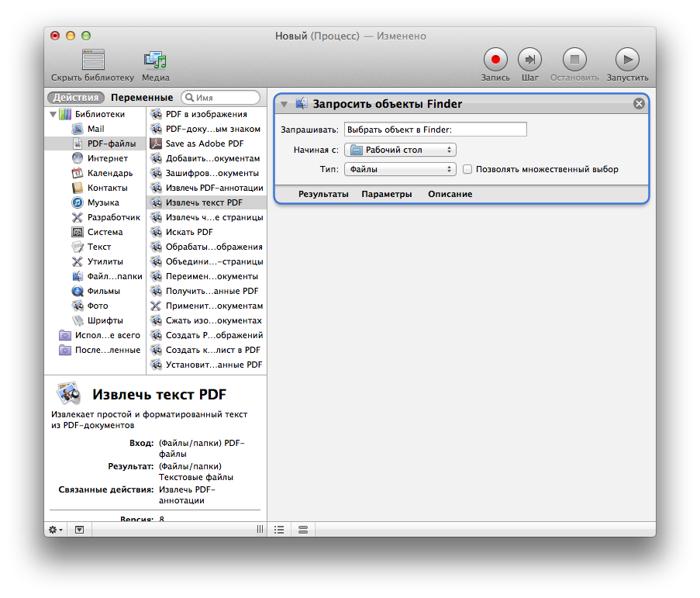Hide library using Скрыть библиотеку icon

click(93, 59)
